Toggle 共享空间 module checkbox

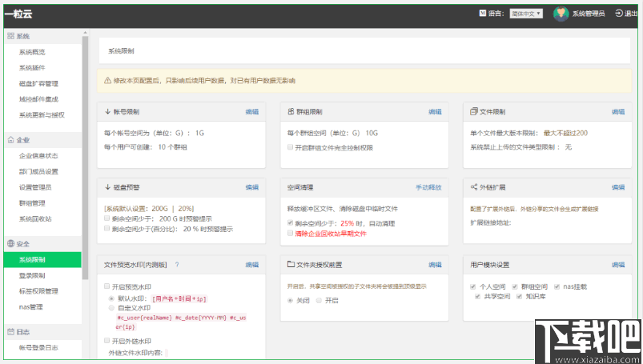click(477, 296)
